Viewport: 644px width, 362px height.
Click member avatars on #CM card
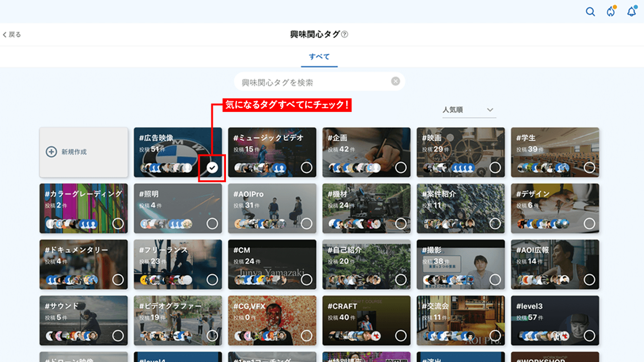(x=260, y=280)
